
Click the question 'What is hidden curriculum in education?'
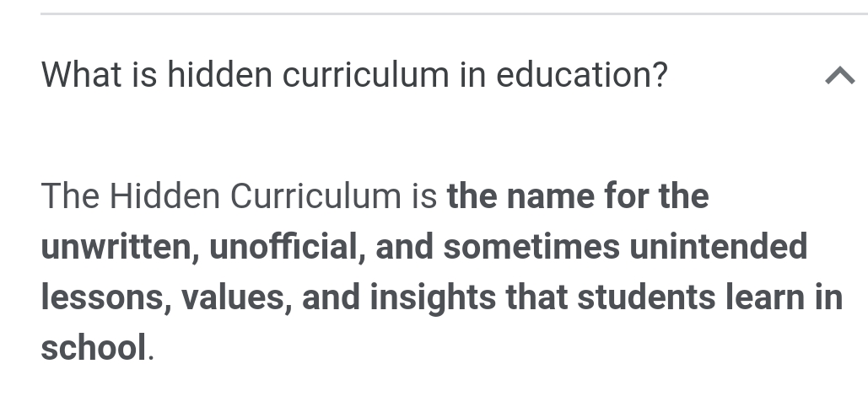coord(354,75)
